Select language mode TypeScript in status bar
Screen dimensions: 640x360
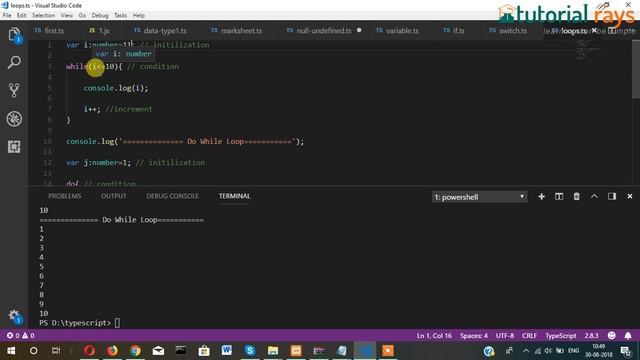(x=560, y=336)
